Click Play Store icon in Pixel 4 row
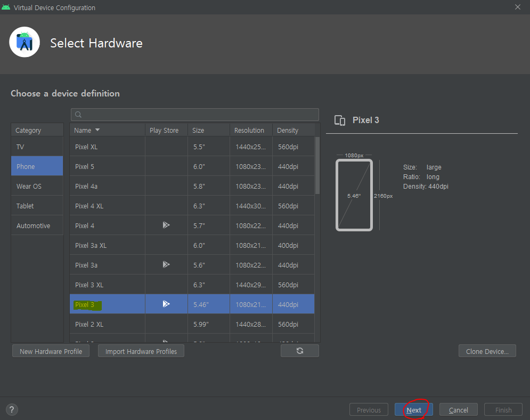This screenshot has width=530, height=420. coord(166,225)
